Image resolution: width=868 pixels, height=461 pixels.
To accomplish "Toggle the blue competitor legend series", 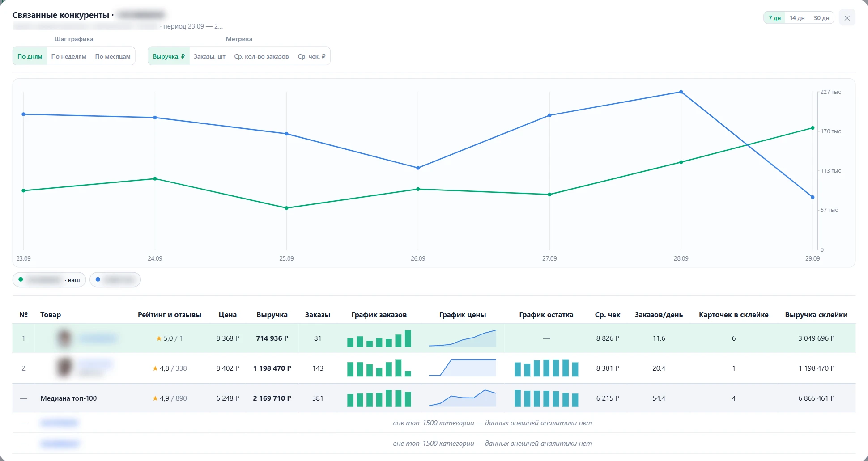I will (115, 279).
